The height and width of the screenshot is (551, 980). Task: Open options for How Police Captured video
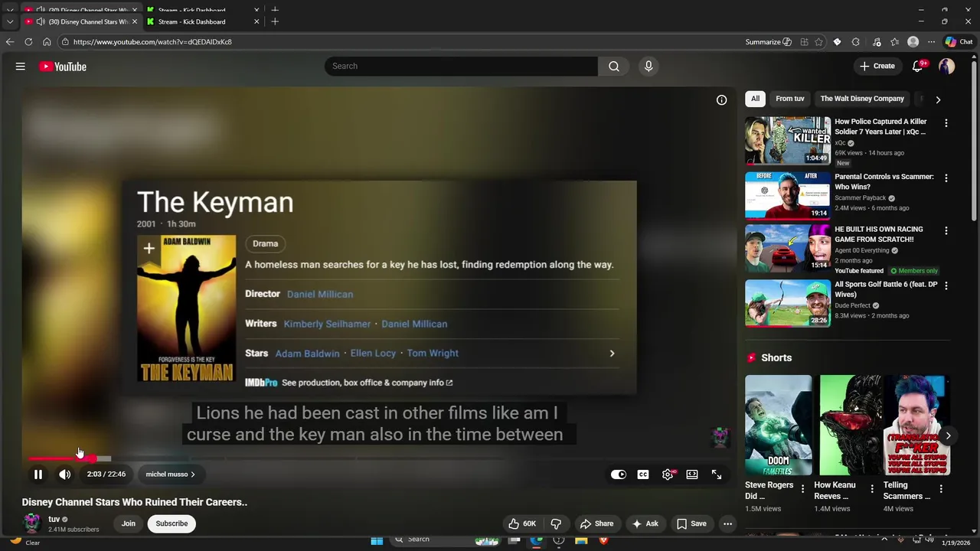pyautogui.click(x=946, y=122)
